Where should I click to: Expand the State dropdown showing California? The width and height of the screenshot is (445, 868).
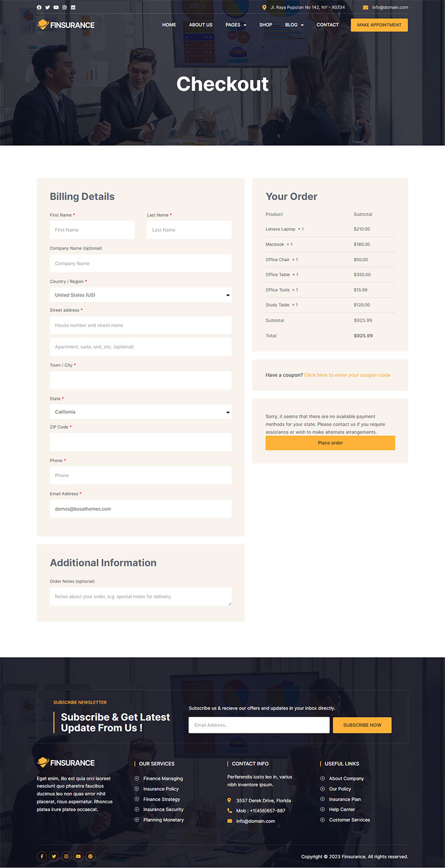click(x=140, y=411)
